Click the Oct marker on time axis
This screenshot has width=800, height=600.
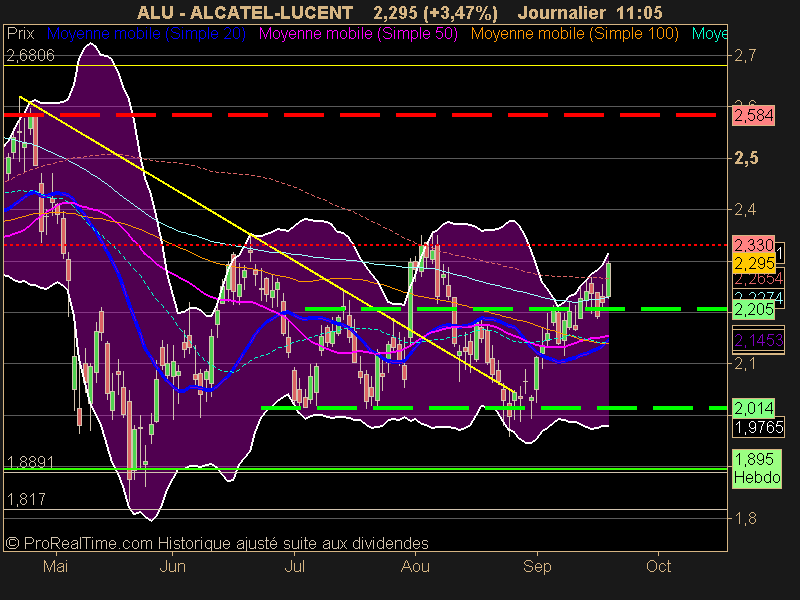click(x=659, y=566)
